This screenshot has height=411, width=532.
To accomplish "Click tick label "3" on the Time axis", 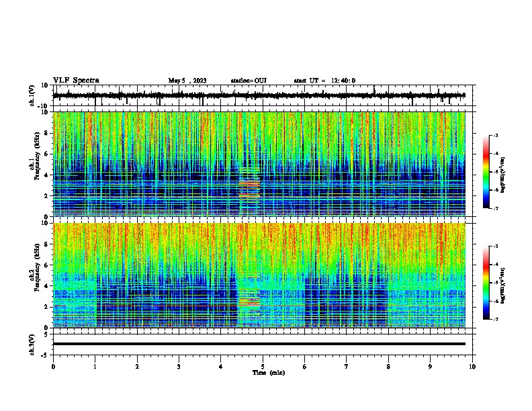I will click(179, 367).
